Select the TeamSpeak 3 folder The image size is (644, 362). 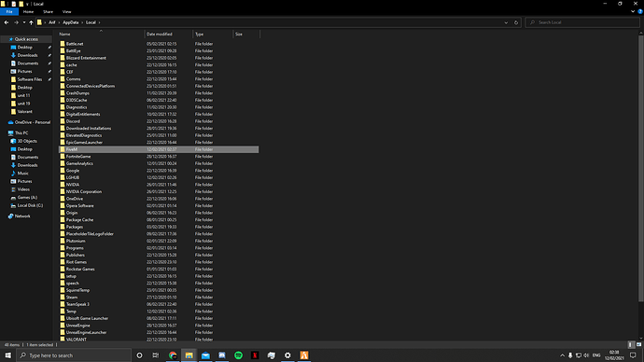point(77,304)
